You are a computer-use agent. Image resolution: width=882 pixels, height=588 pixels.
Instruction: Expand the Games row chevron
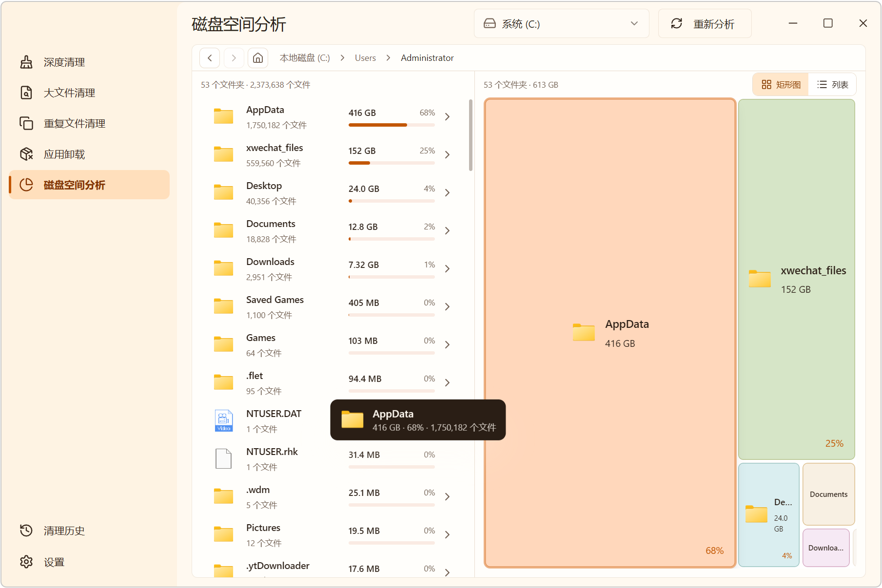[x=447, y=345]
